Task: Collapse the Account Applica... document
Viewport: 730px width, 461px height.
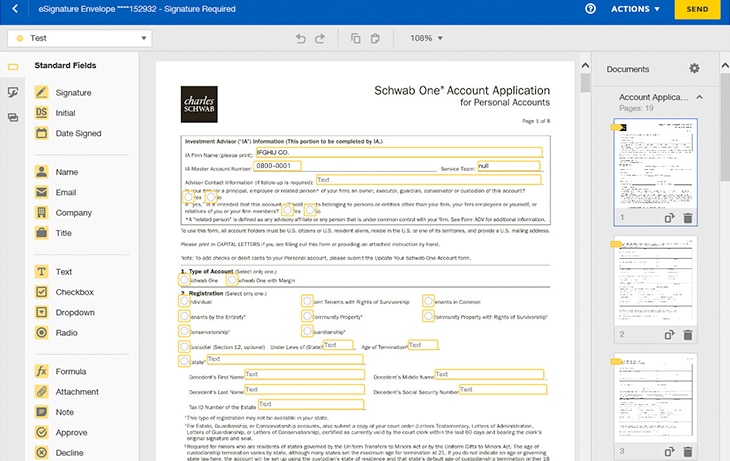Action: (x=699, y=97)
